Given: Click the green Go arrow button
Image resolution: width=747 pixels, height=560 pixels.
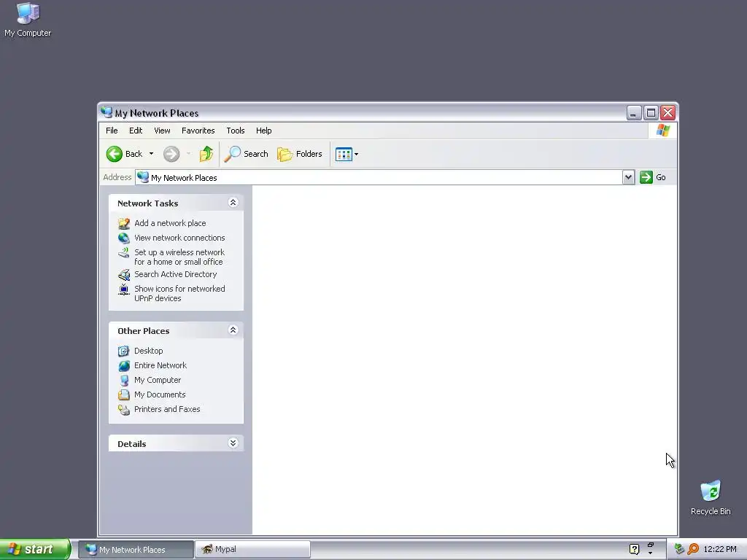Looking at the screenshot, I should coord(646,177).
